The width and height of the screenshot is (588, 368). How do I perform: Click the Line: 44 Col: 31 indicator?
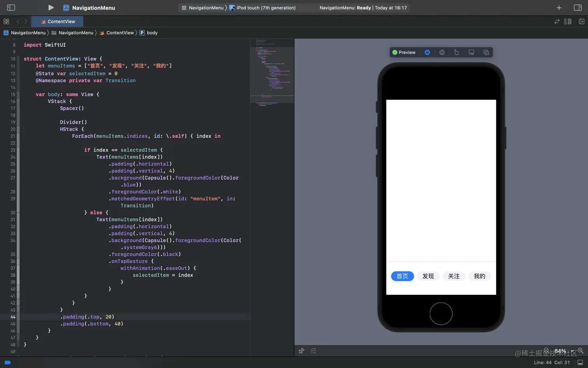point(552,363)
